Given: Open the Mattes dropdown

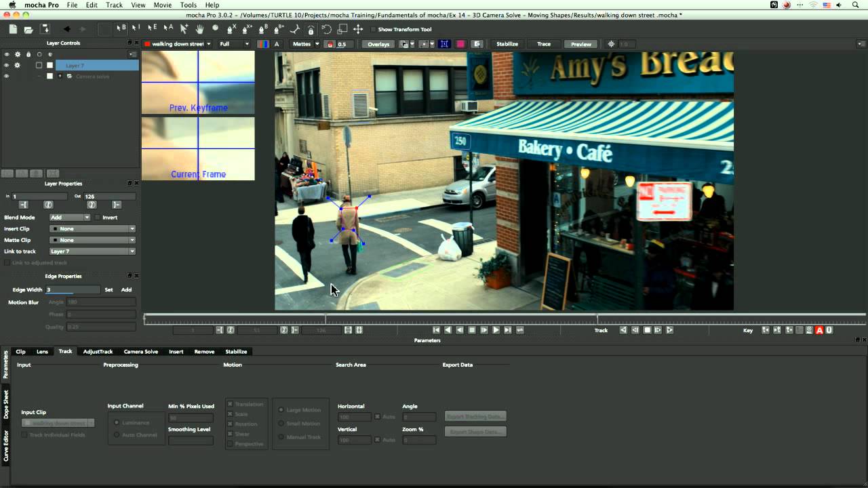Looking at the screenshot, I should pos(305,44).
